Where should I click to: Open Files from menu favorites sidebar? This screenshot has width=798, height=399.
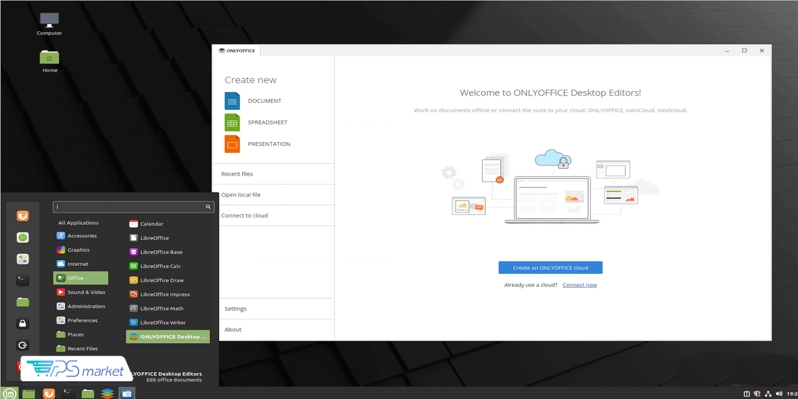[22, 302]
